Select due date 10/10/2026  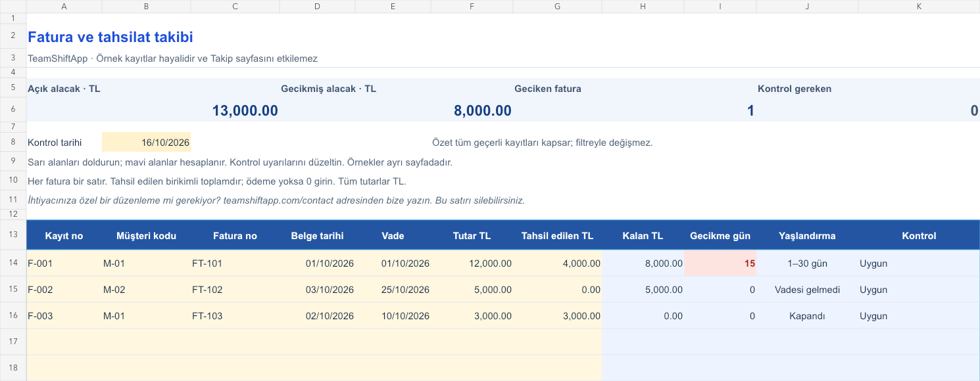coord(393,316)
